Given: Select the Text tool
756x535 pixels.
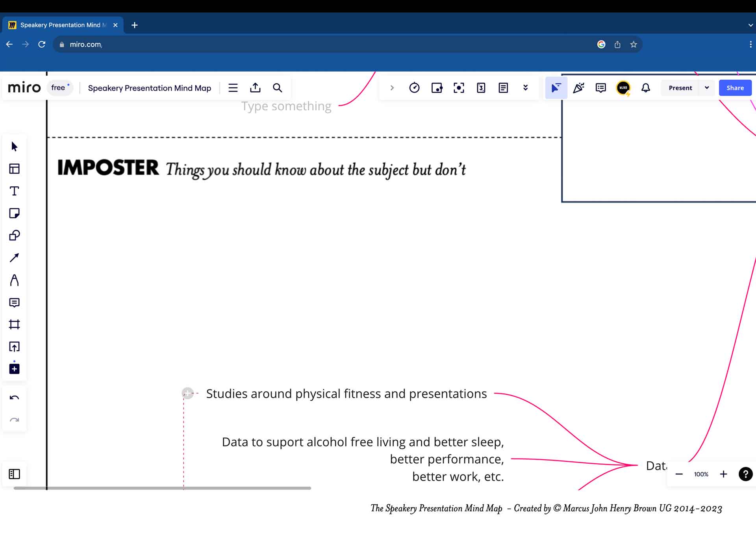Looking at the screenshot, I should 14,191.
